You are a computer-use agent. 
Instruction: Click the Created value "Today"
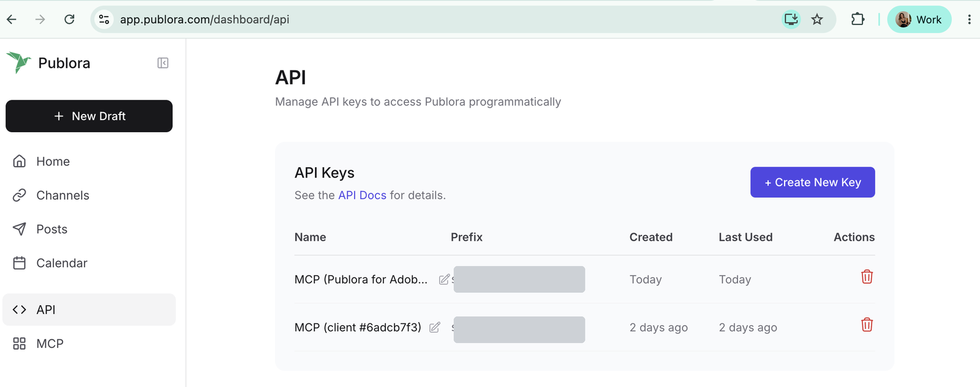click(646, 279)
